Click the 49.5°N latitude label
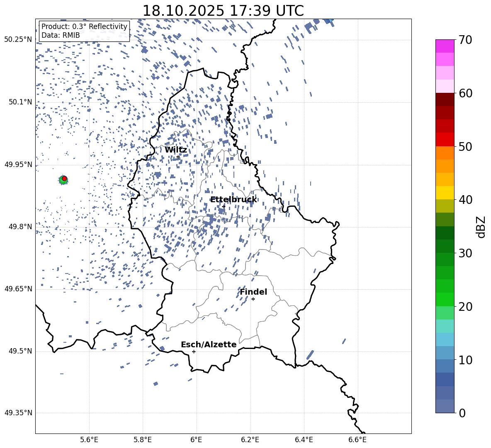This screenshot has width=491, height=448. click(20, 351)
